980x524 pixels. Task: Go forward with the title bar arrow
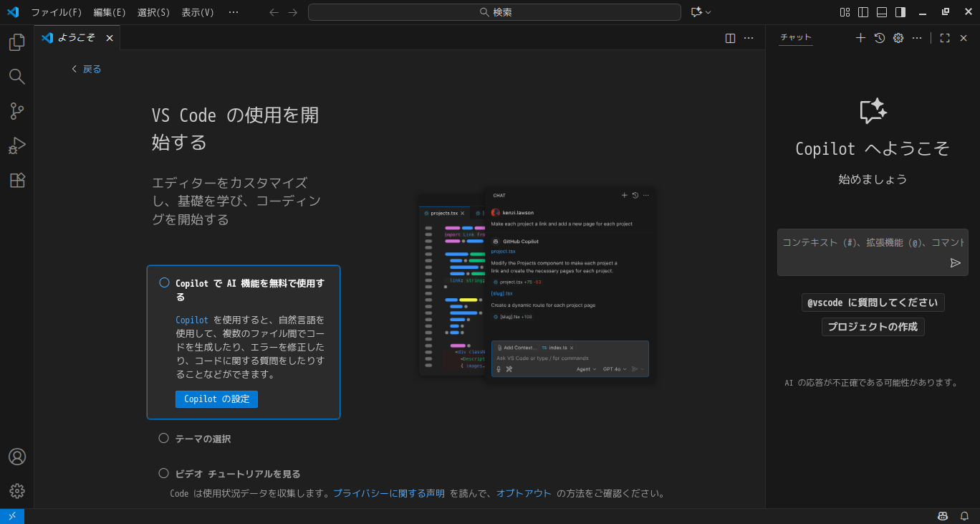point(292,12)
